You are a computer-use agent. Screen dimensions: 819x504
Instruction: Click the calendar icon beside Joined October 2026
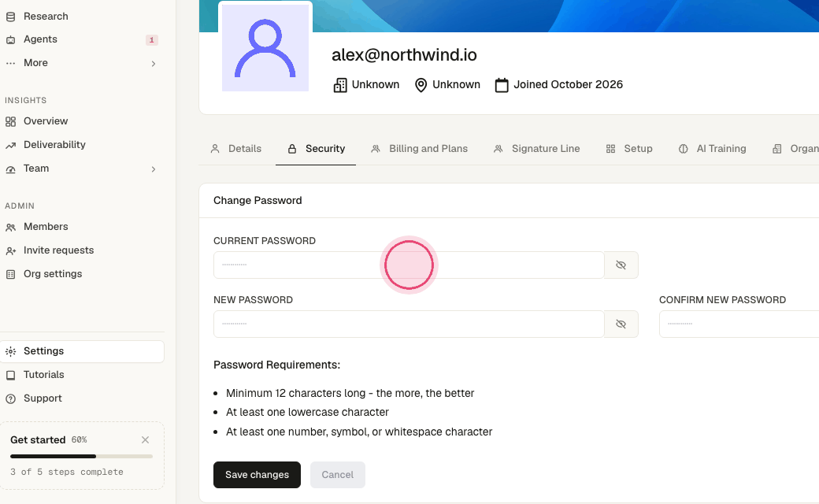(502, 85)
